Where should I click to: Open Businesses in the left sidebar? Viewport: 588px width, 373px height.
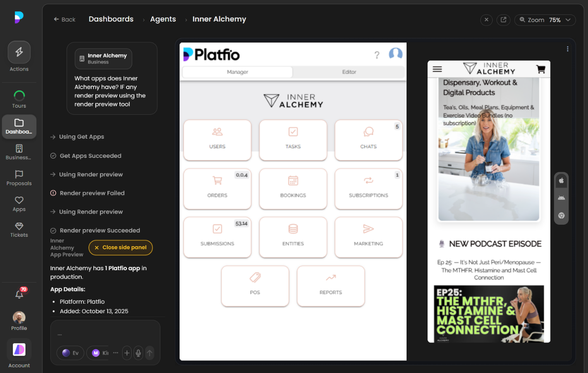[x=19, y=152]
